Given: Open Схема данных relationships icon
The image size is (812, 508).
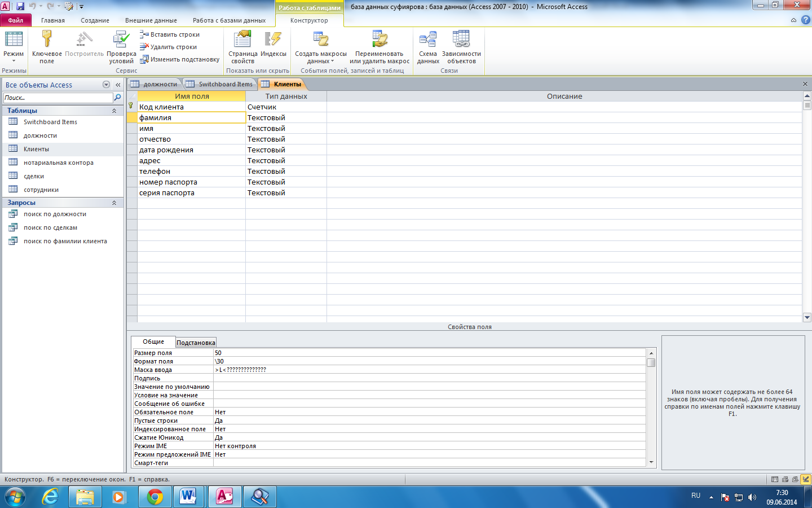Looking at the screenshot, I should 428,47.
